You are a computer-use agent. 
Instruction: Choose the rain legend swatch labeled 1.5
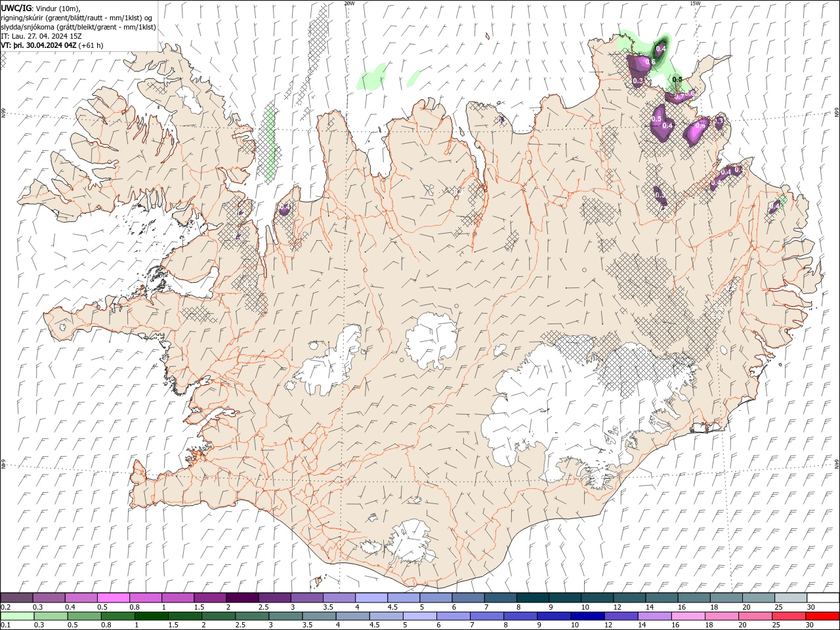(184, 616)
